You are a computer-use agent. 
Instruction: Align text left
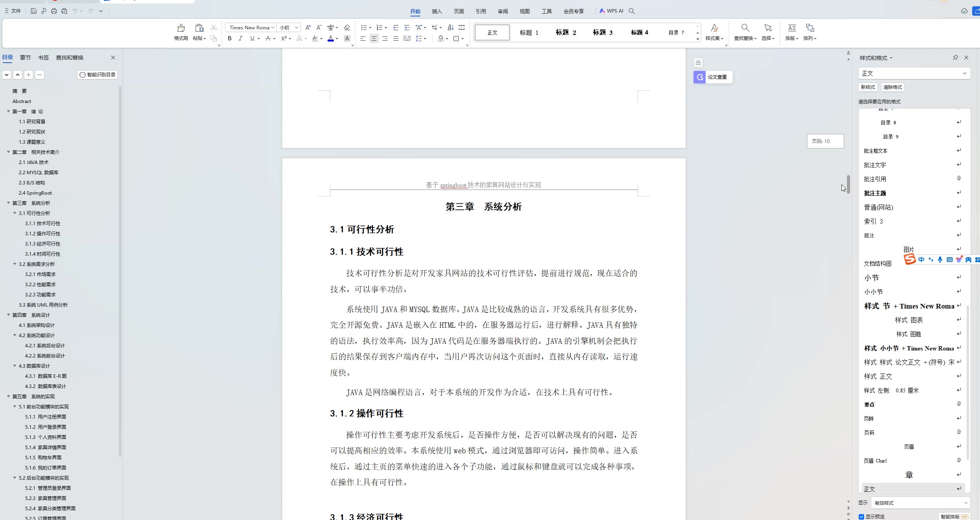point(363,38)
